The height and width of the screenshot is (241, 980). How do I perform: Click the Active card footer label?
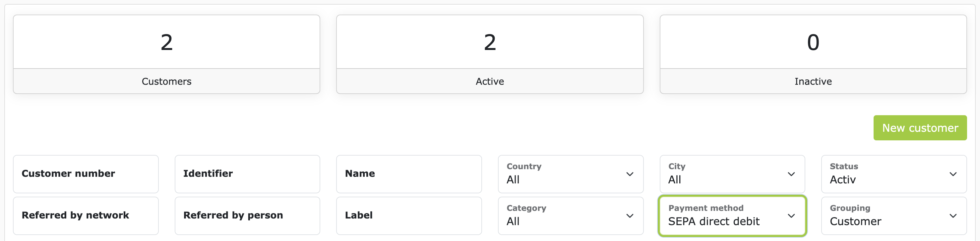point(490,81)
